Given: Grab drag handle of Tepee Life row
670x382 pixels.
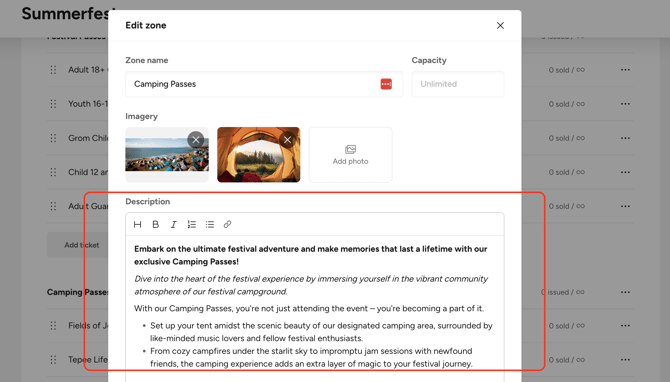Looking at the screenshot, I should [x=53, y=360].
